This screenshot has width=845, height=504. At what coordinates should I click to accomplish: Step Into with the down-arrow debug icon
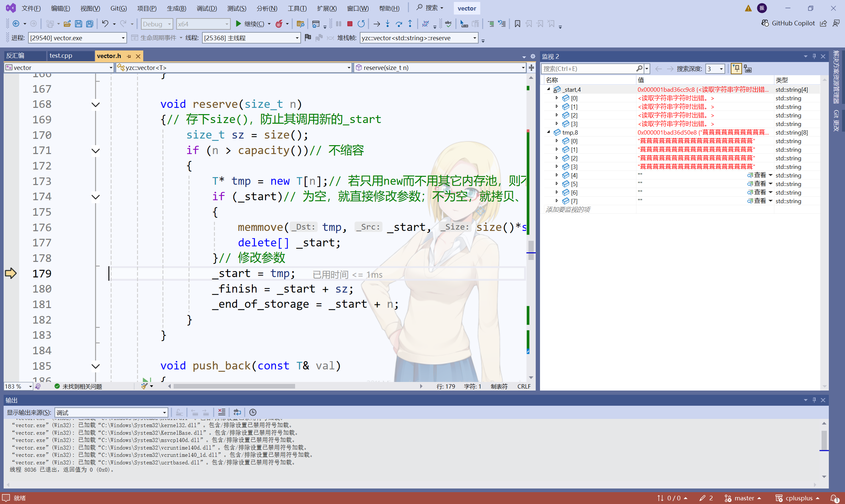pos(388,24)
